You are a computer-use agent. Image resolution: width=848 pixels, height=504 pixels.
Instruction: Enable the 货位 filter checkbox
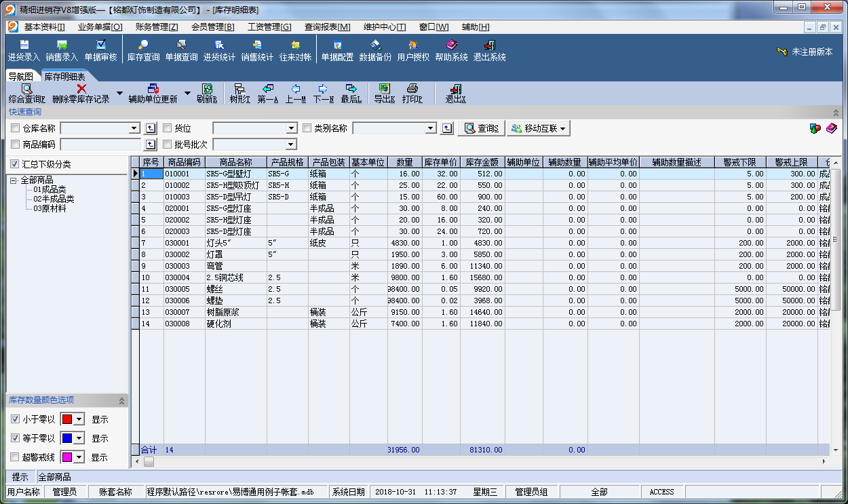167,128
